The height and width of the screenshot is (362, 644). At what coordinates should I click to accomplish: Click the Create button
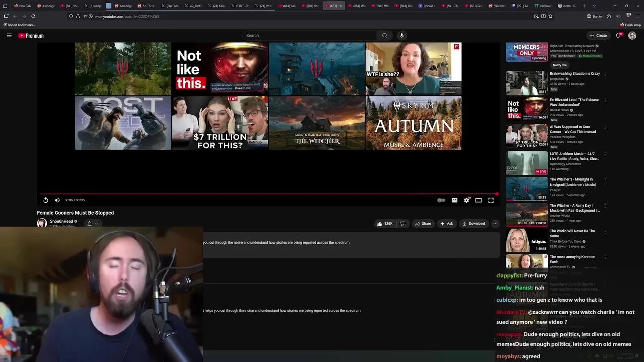tap(598, 35)
